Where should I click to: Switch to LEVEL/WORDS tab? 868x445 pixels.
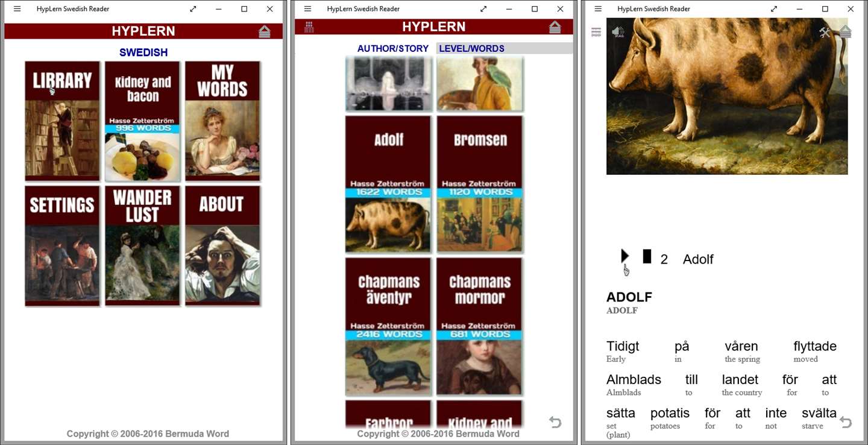(x=505, y=49)
